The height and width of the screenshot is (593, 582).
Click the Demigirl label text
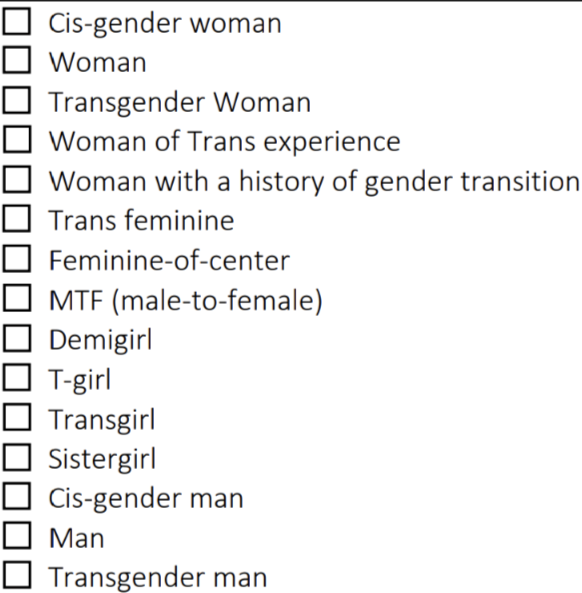pos(101,340)
